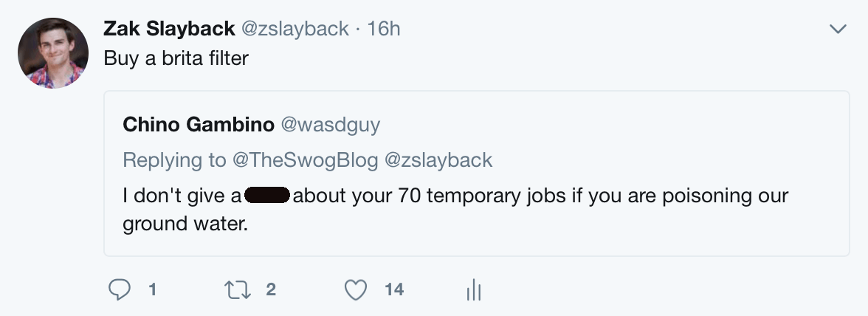Click the reply count number 1
Screen dimensions: 868x316
(x=152, y=290)
